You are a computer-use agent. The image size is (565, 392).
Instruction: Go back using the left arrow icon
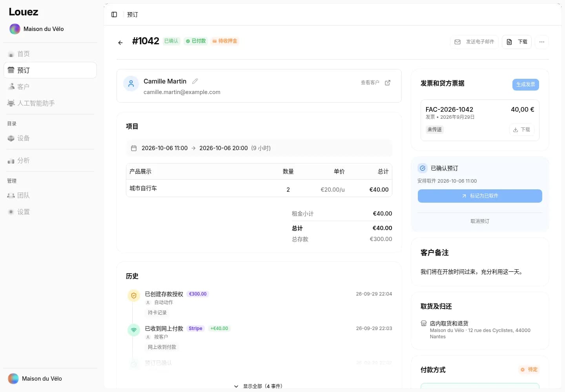(x=120, y=42)
